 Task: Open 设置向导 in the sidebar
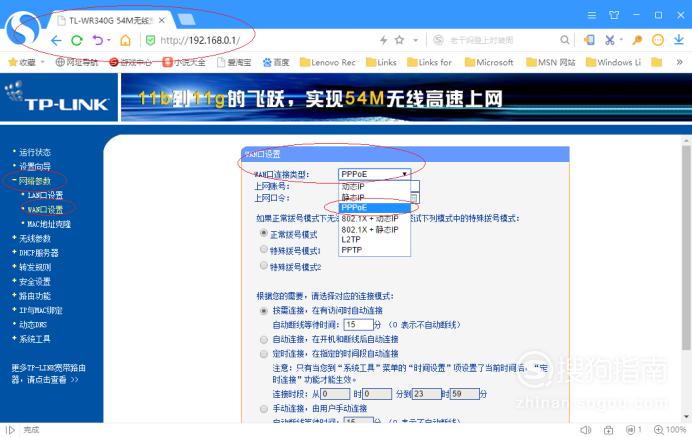pos(35,166)
